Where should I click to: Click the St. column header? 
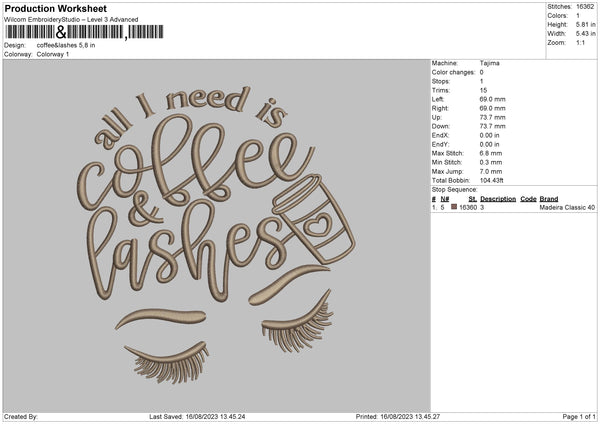click(472, 198)
